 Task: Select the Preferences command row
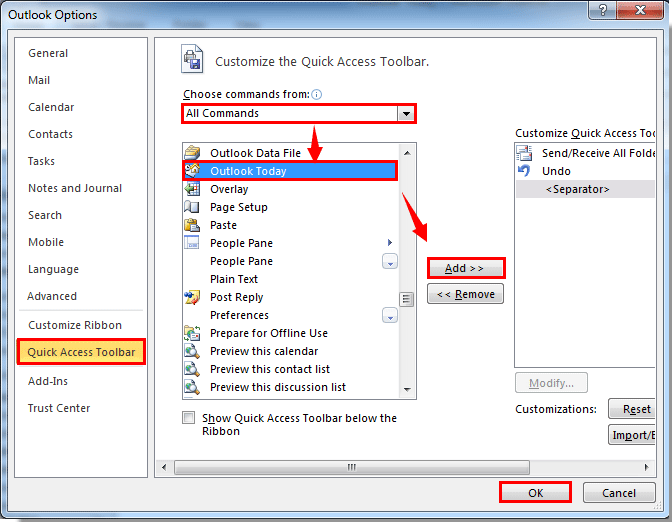click(291, 315)
